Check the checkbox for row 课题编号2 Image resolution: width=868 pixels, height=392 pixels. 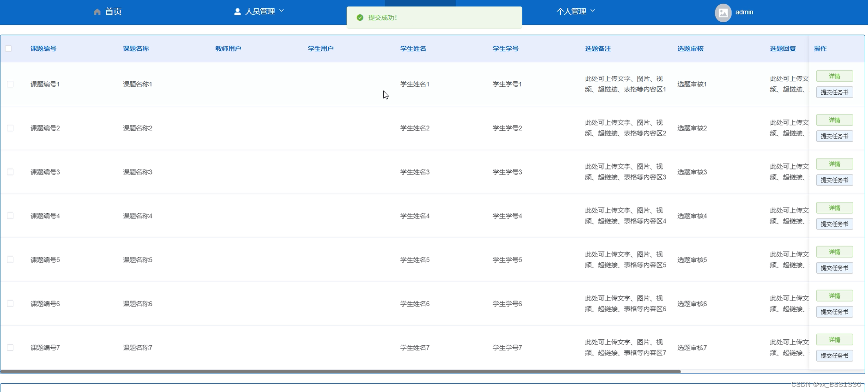click(x=10, y=128)
